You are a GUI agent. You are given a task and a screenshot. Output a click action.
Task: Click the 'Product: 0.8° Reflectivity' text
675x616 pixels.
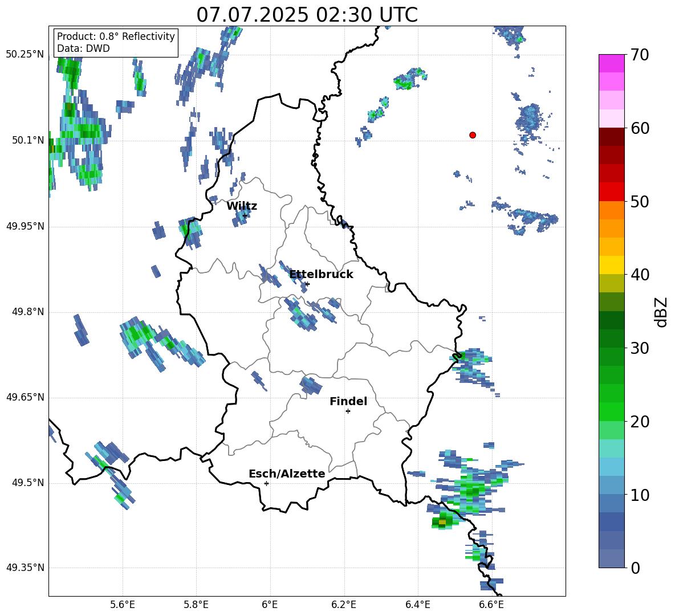(116, 36)
